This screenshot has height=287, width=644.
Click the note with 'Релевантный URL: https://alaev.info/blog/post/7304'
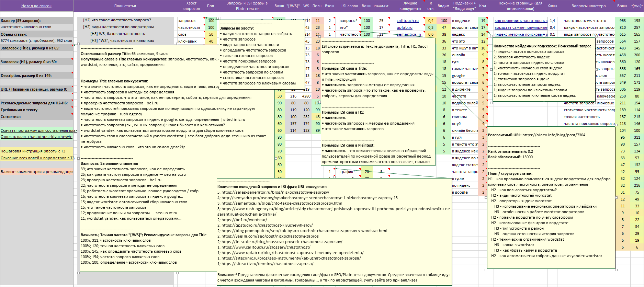coord(551,197)
